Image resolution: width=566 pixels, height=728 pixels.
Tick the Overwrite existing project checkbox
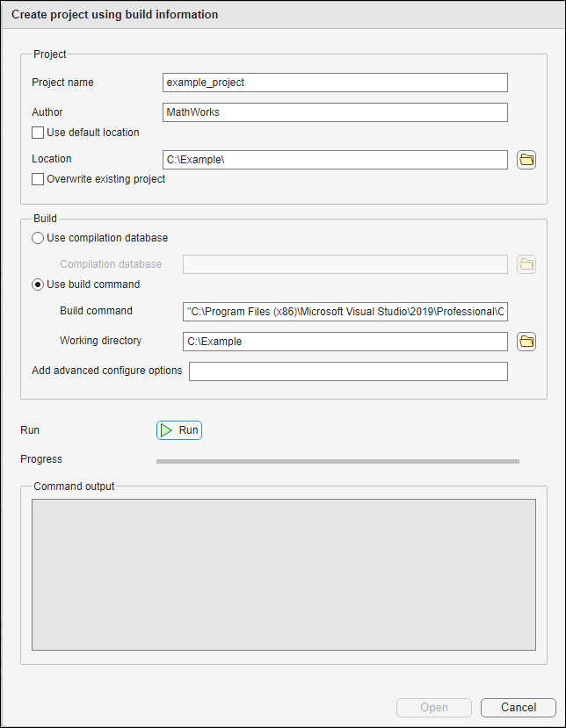pyautogui.click(x=38, y=179)
